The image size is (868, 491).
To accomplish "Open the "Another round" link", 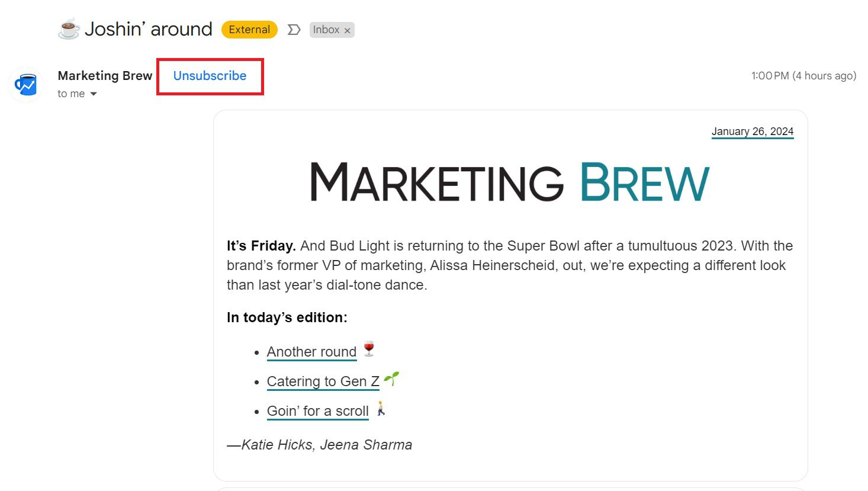I will 311,352.
